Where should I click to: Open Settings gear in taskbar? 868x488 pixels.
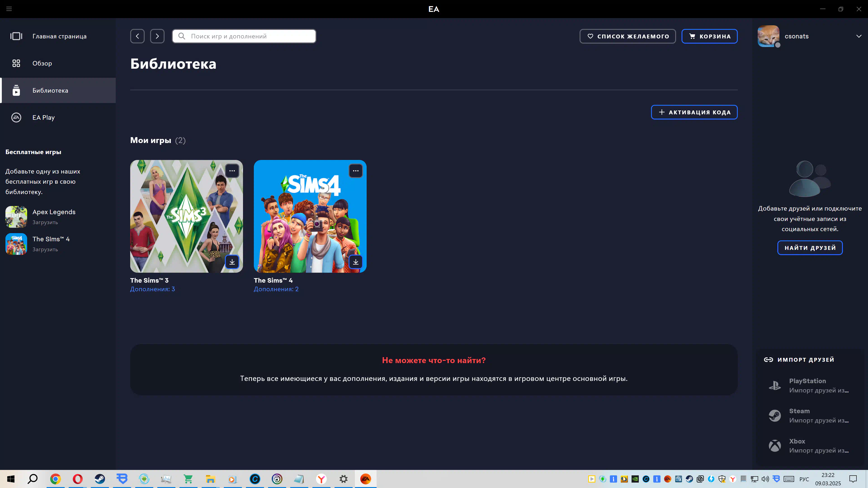pos(344,479)
